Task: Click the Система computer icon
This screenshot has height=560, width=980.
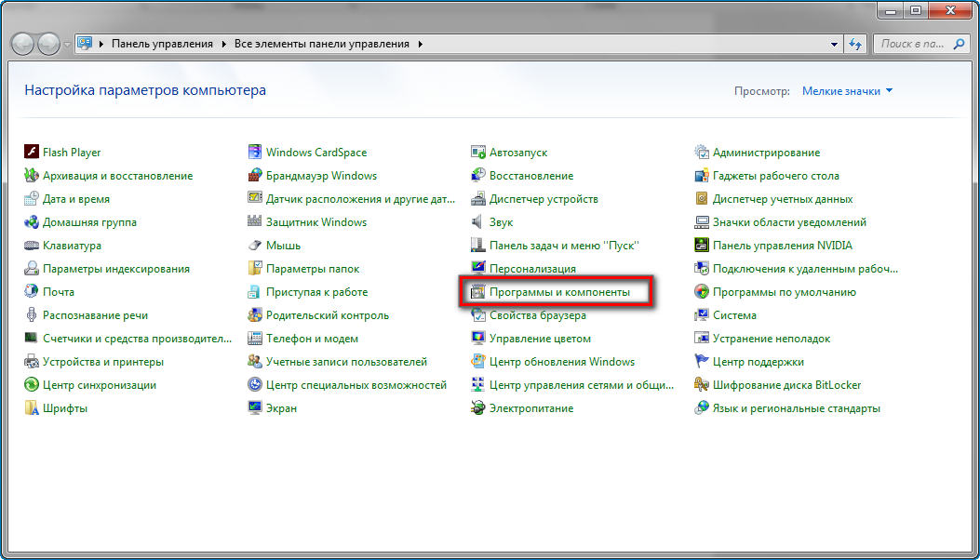Action: point(702,315)
